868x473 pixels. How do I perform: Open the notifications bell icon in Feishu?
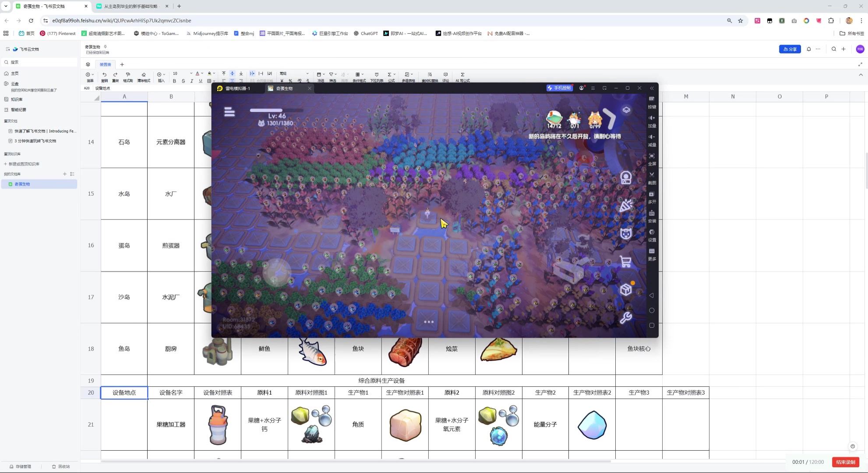coord(809,49)
